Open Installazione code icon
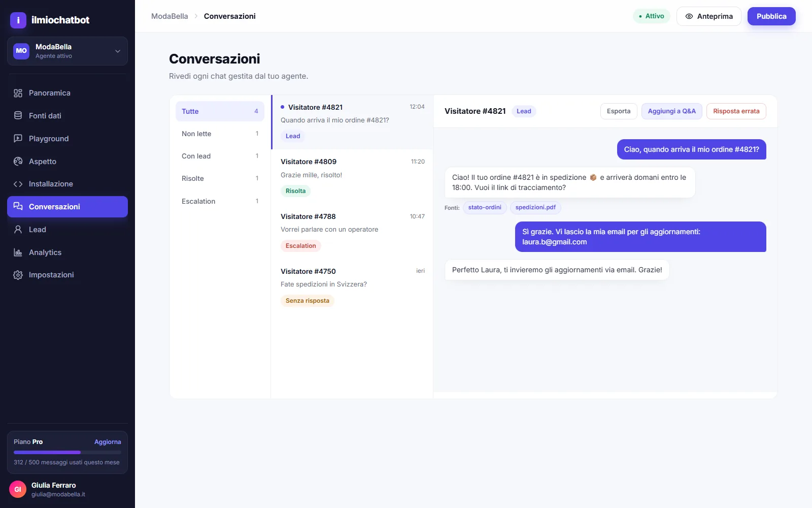The height and width of the screenshot is (508, 812). pos(18,184)
